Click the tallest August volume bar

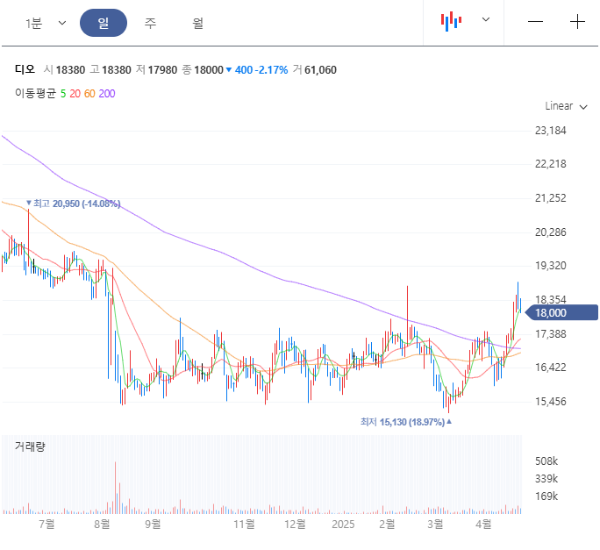coord(115,488)
